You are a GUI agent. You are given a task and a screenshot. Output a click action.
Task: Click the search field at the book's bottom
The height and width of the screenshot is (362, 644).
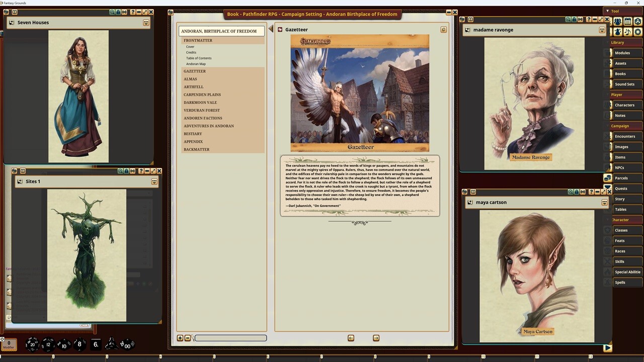[230, 338]
